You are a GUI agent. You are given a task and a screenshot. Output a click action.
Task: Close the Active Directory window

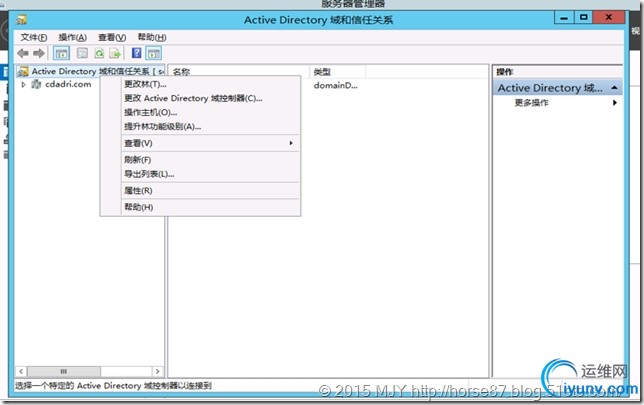[x=609, y=18]
